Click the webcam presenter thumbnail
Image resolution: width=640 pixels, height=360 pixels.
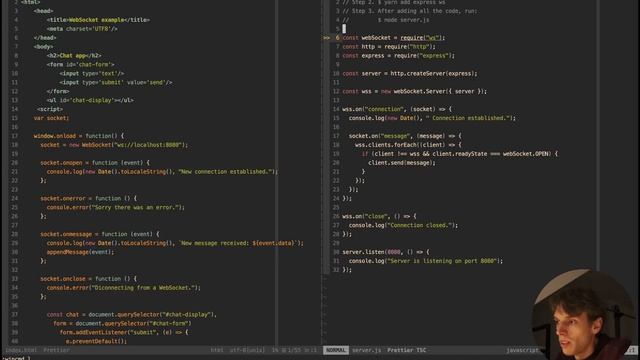click(x=584, y=314)
